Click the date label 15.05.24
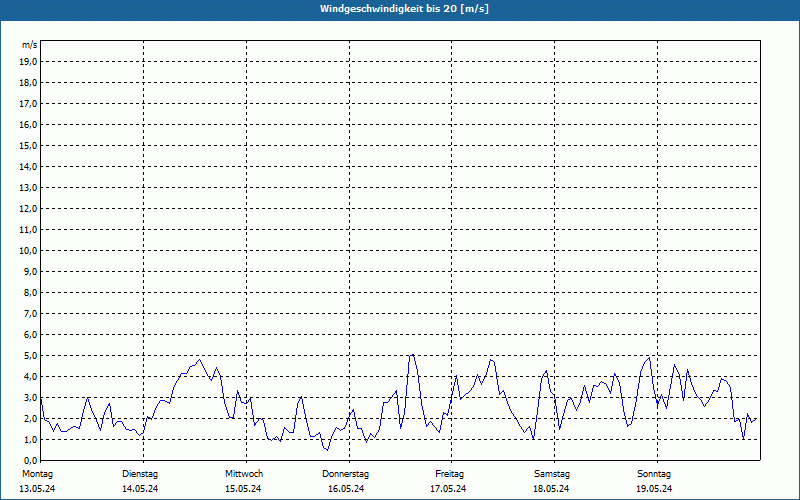The image size is (800, 500). coord(243,489)
